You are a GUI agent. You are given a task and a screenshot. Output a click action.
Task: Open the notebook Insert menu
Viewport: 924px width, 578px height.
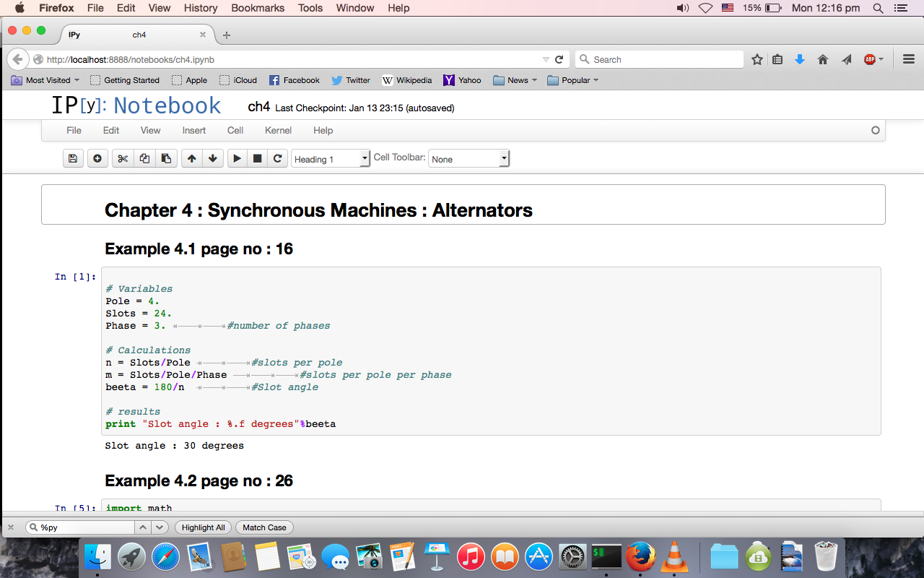click(x=193, y=131)
